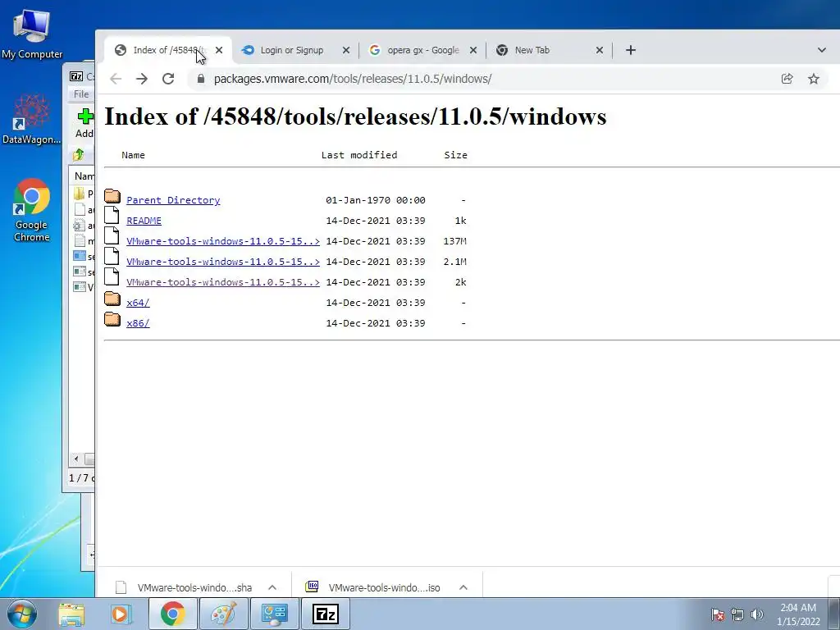
Task: Click Add button in 7-Zip window
Action: 84,123
